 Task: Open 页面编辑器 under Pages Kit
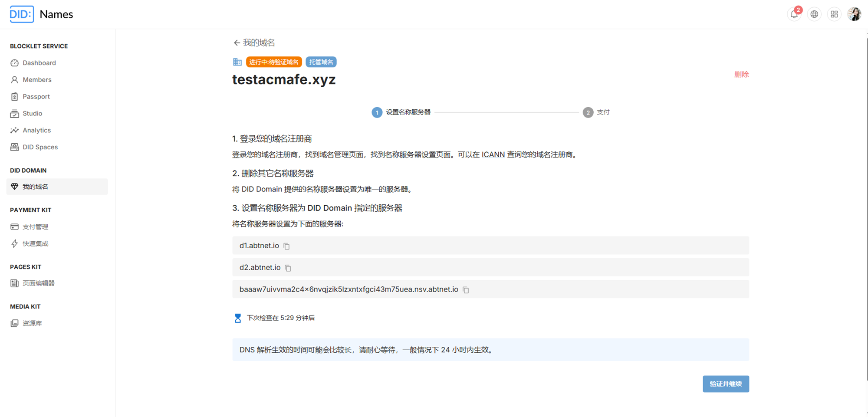pos(38,283)
